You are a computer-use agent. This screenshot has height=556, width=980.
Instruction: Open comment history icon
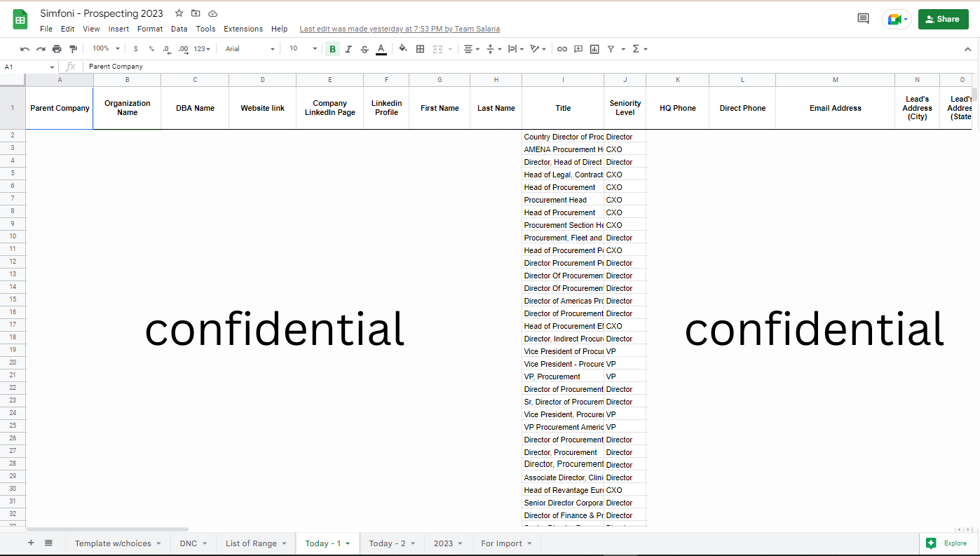pyautogui.click(x=863, y=19)
